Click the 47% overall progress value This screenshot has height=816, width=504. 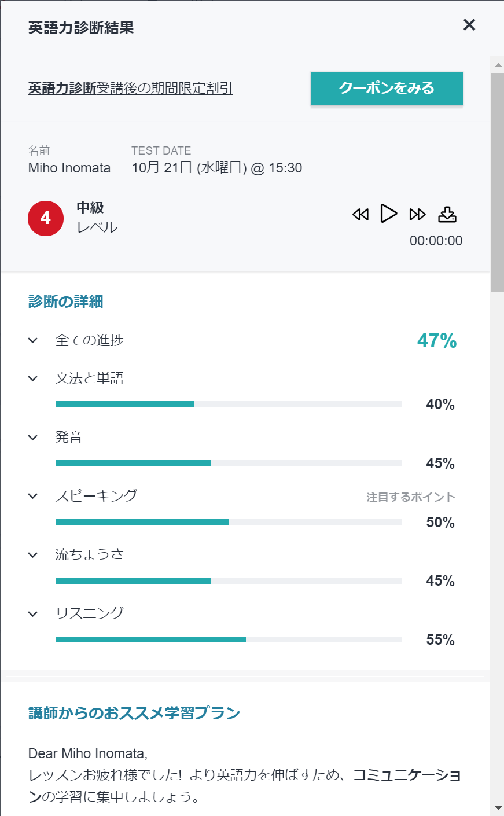pyautogui.click(x=437, y=341)
